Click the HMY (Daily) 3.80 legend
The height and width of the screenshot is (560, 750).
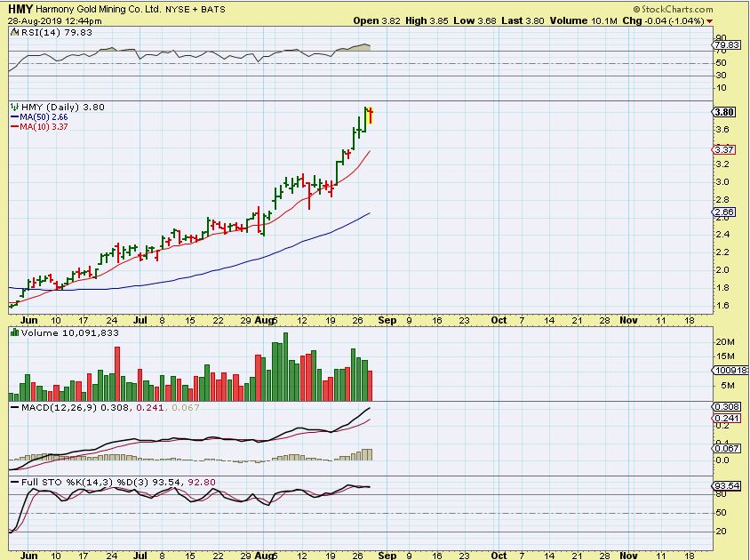click(63, 108)
